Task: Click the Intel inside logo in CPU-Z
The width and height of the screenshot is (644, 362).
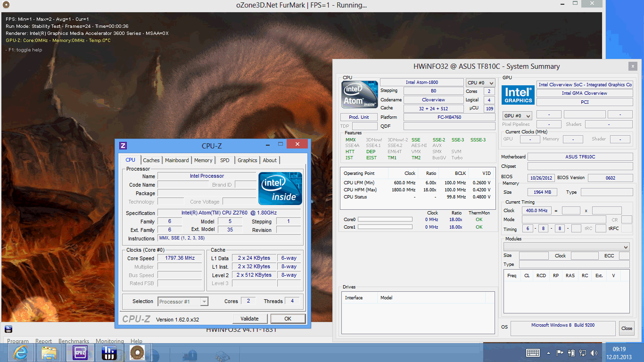Action: click(x=280, y=188)
